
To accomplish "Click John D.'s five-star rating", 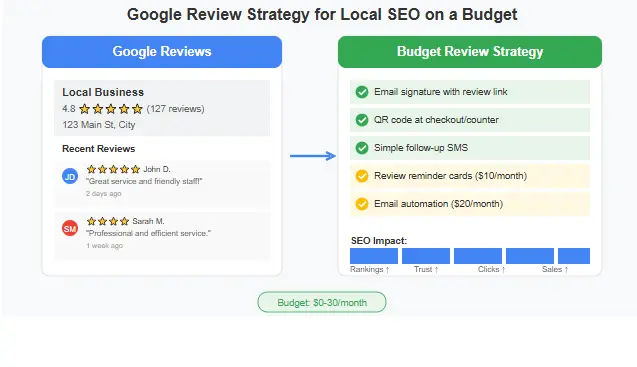I will coord(113,169).
